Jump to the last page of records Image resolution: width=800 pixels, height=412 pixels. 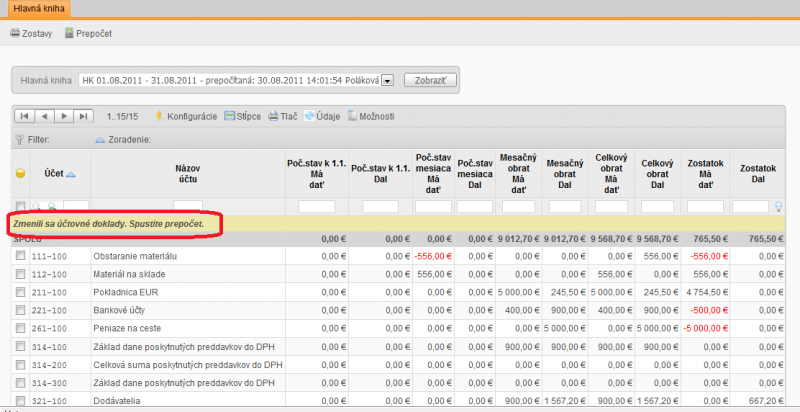84,116
